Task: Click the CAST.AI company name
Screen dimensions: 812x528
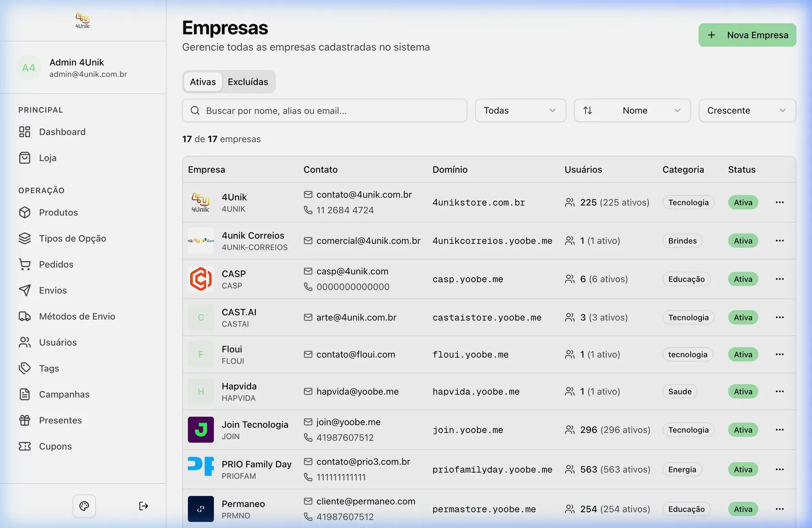Action: [239, 312]
